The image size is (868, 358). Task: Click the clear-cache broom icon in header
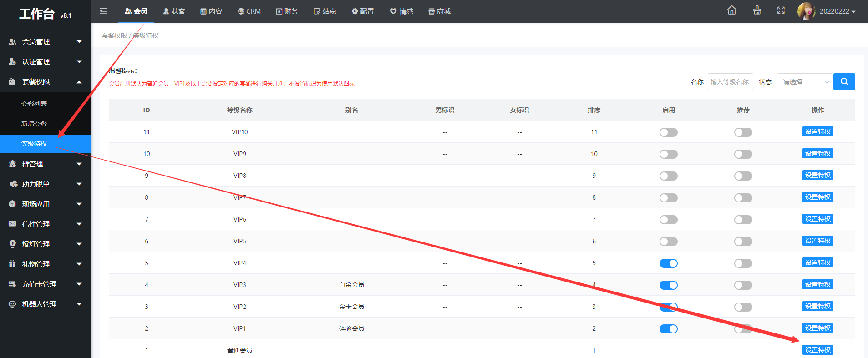coord(757,10)
